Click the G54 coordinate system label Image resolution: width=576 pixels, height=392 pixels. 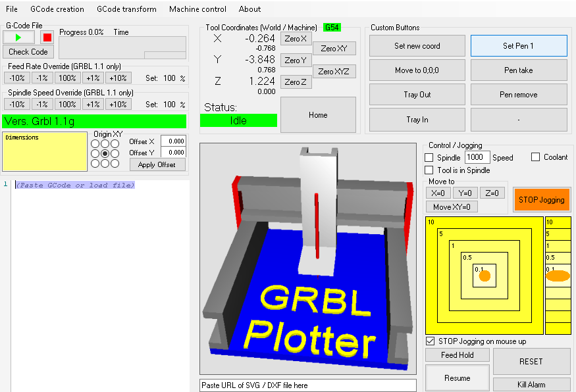[x=332, y=28]
